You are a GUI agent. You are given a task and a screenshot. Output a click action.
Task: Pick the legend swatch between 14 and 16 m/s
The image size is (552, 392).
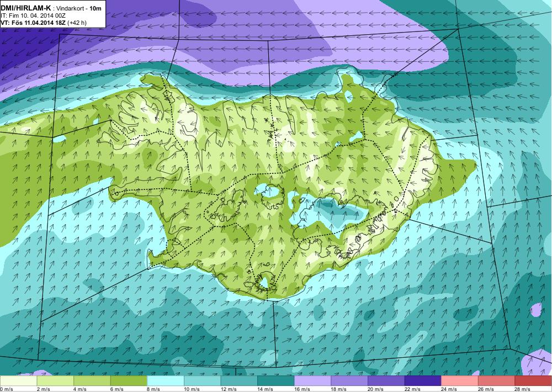click(275, 381)
